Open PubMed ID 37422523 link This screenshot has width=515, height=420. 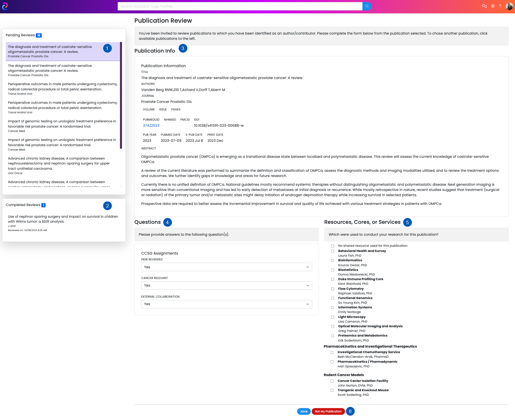tap(151, 125)
